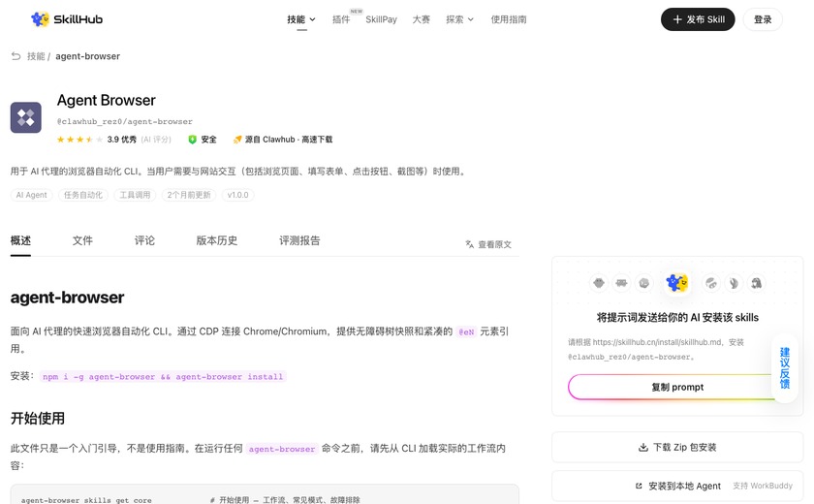Switch to the 评测报告 tab
The image size is (814, 504).
[x=299, y=240]
